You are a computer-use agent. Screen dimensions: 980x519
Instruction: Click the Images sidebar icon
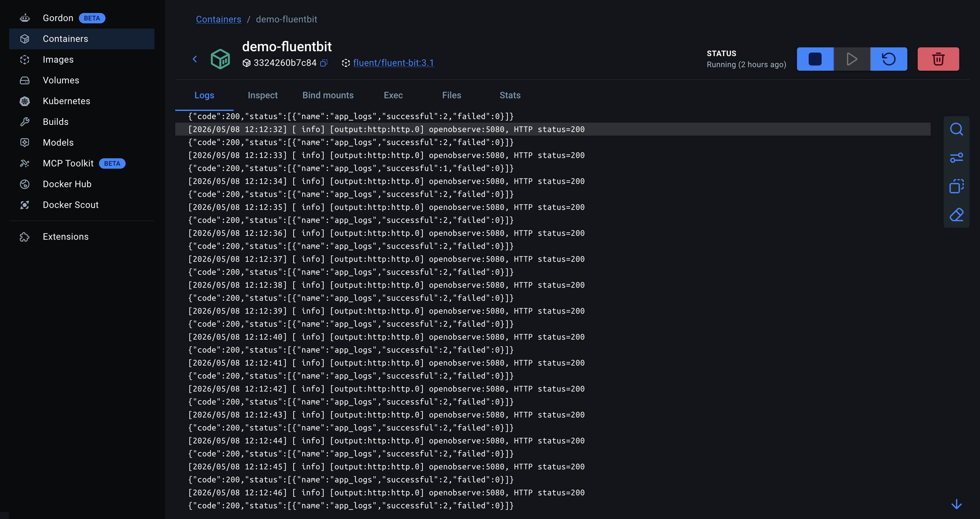coord(25,60)
